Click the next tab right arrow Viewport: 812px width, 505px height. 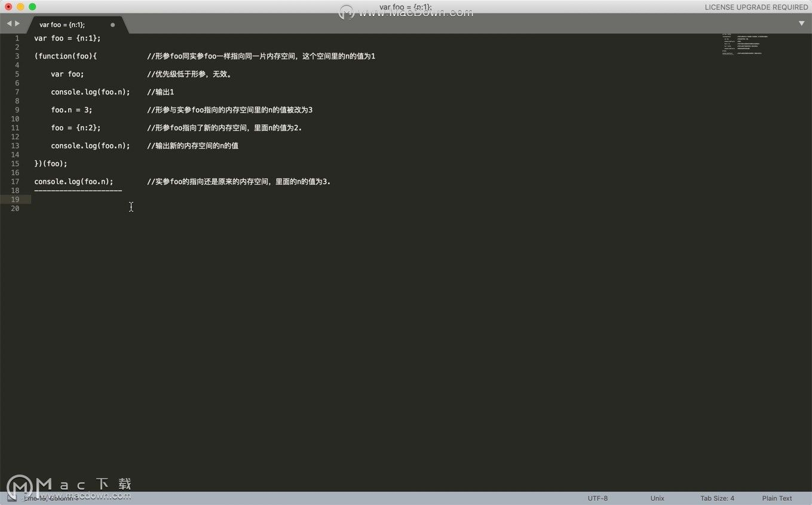(x=17, y=23)
